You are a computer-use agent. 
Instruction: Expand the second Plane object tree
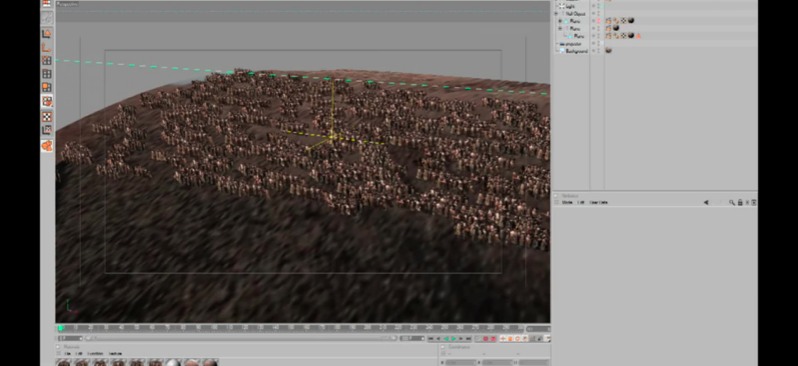coord(560,29)
